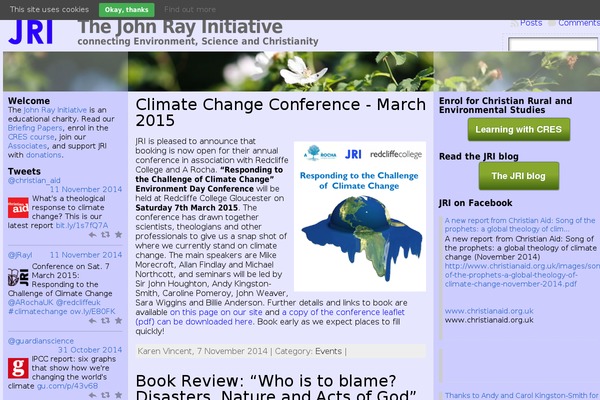Open @guardianscience Twitter handle
The image size is (600, 400).
point(41,341)
